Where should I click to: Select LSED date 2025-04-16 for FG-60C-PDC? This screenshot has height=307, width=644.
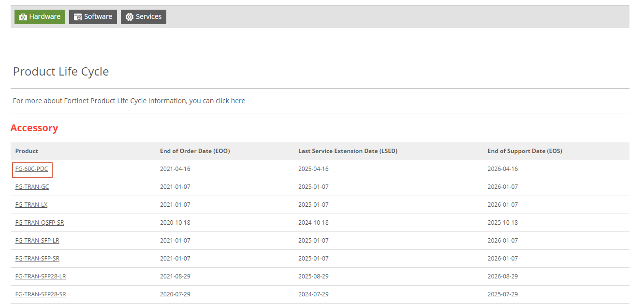313,169
